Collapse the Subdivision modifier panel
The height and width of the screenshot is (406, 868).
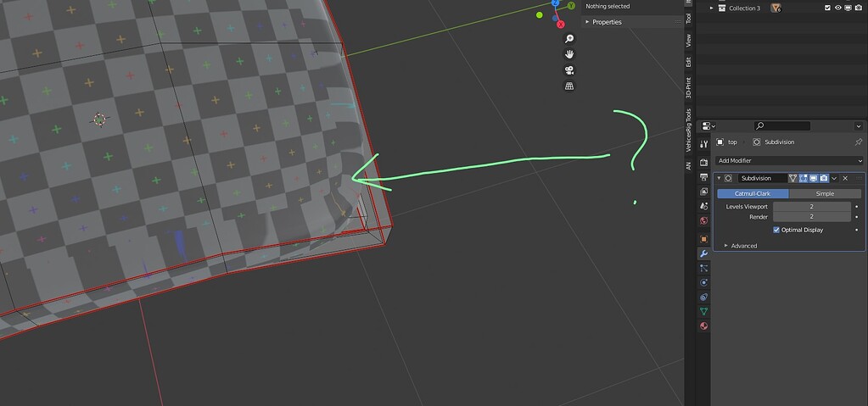tap(719, 178)
